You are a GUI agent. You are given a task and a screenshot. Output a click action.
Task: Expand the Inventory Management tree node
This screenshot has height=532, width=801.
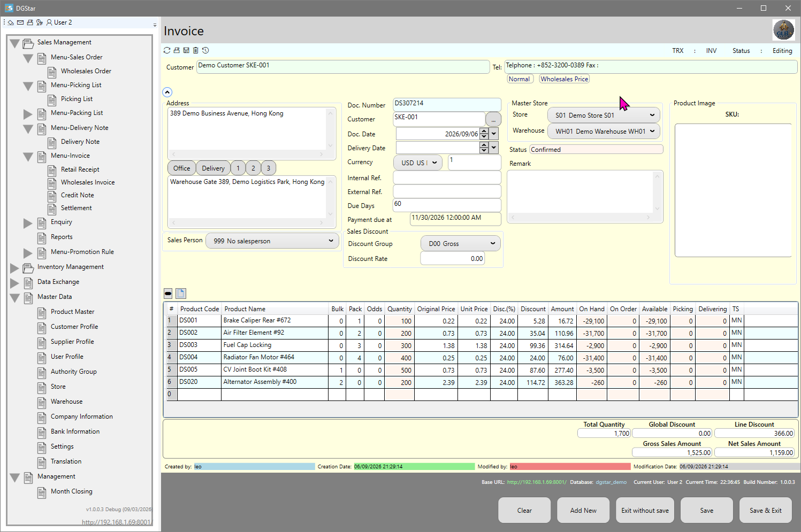coord(14,267)
